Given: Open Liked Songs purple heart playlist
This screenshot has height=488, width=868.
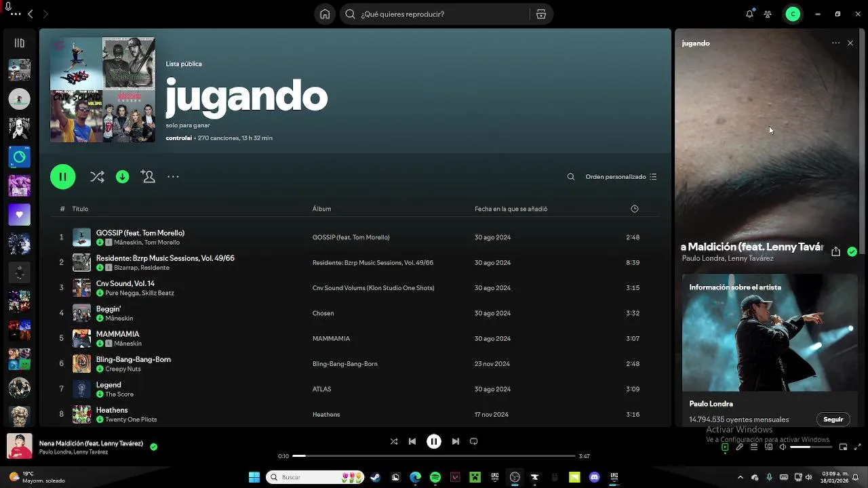Looking at the screenshot, I should pos(19,215).
